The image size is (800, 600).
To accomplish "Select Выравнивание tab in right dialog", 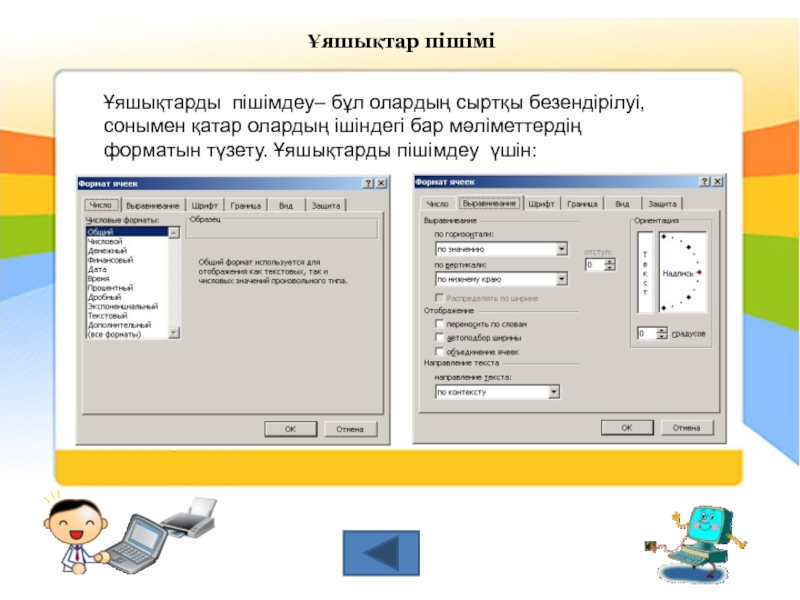I will tap(489, 203).
